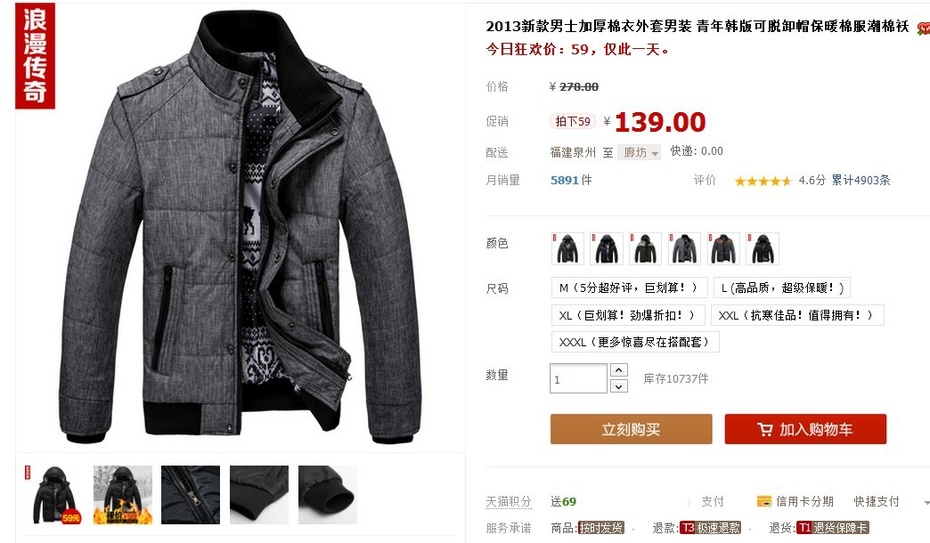Image resolution: width=930 pixels, height=543 pixels.
Task: Add item via 加入购物车 button
Action: 805,429
